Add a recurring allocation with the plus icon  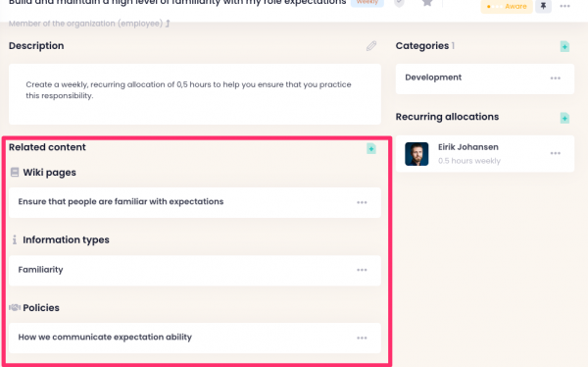pyautogui.click(x=564, y=118)
